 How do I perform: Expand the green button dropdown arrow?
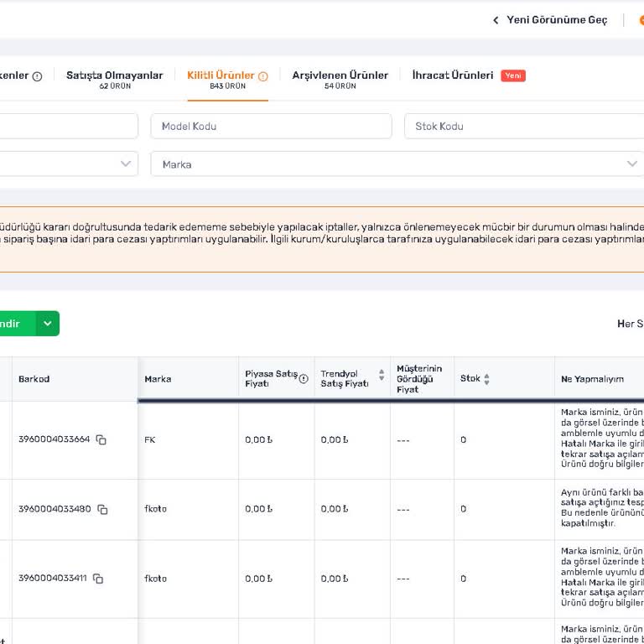click(48, 324)
